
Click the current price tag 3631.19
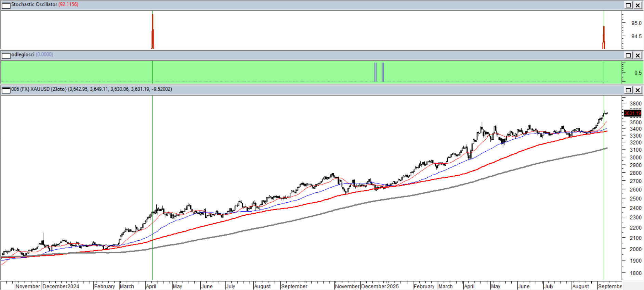[x=632, y=113]
